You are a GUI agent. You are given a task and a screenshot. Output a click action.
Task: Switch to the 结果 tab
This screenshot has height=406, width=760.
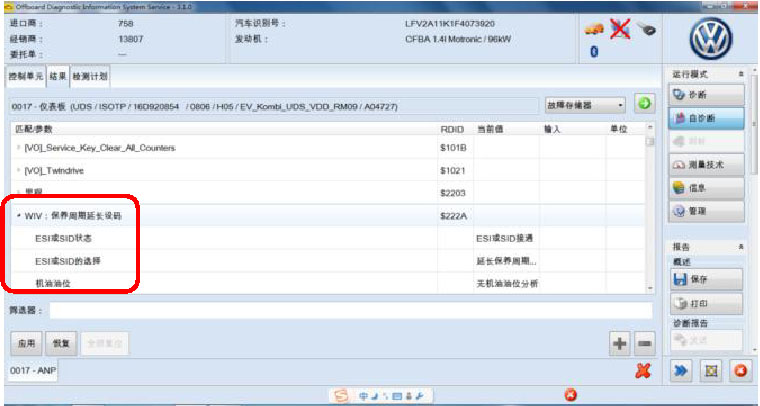(58, 77)
